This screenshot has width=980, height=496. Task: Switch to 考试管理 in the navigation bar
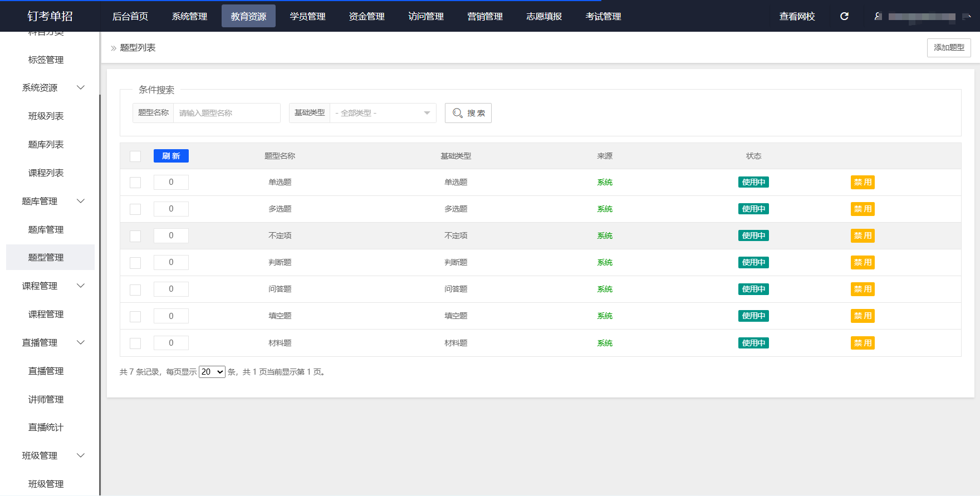603,16
